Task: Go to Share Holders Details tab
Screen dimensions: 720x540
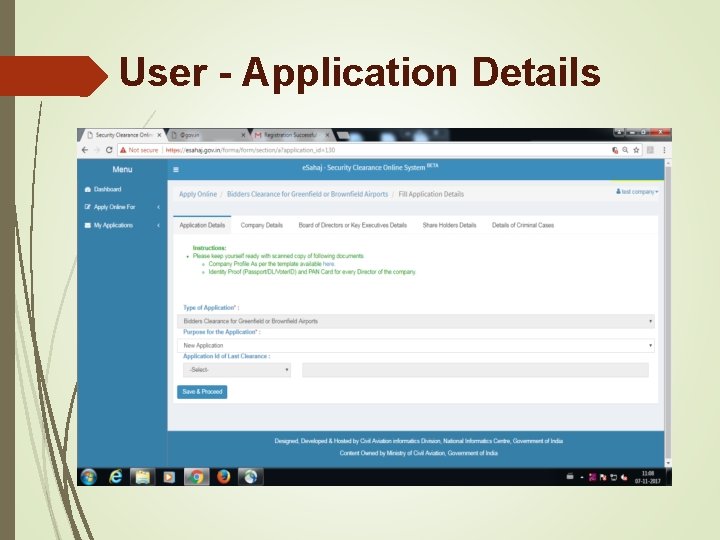Action: coord(449,225)
